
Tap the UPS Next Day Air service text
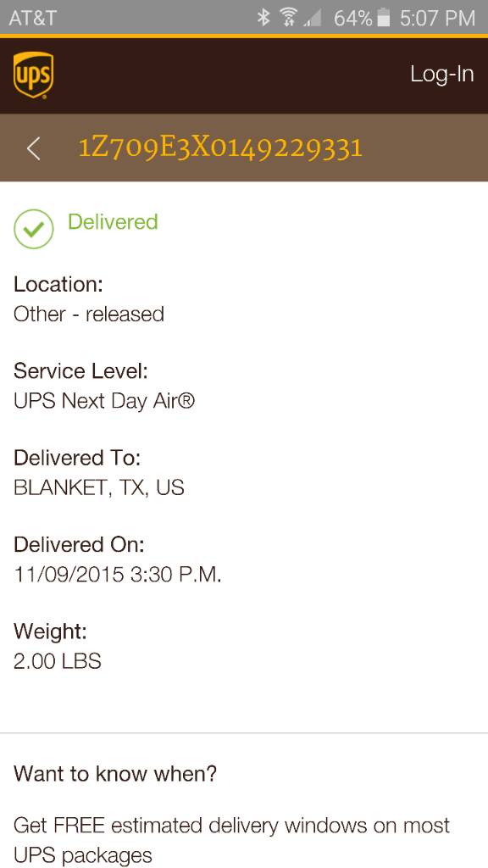tap(104, 401)
